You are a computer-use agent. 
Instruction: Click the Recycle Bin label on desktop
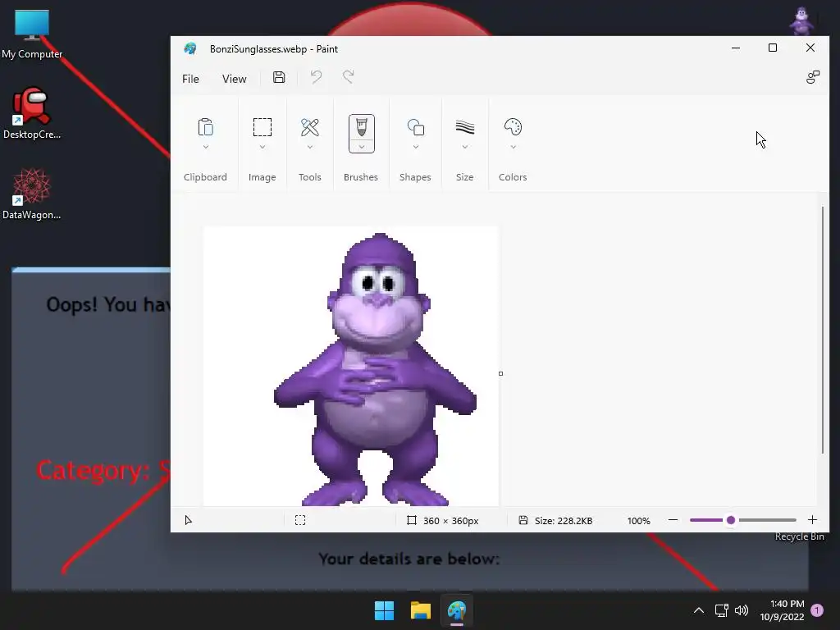pos(799,536)
